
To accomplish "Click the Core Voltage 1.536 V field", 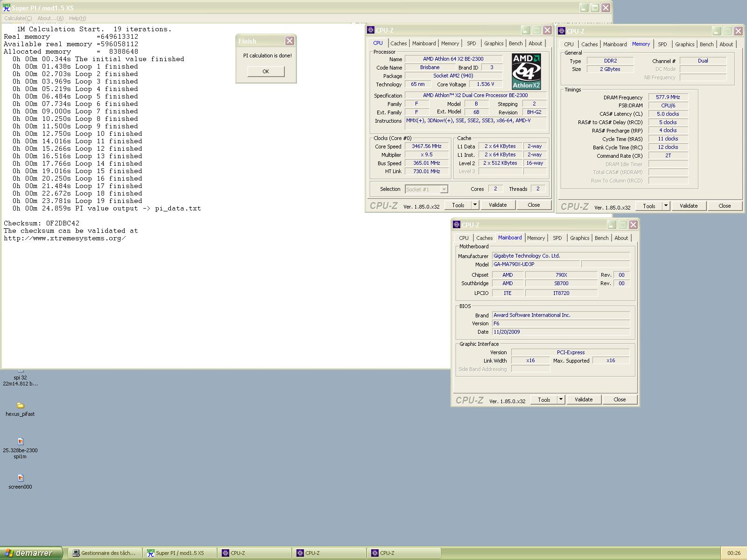I will [x=485, y=84].
